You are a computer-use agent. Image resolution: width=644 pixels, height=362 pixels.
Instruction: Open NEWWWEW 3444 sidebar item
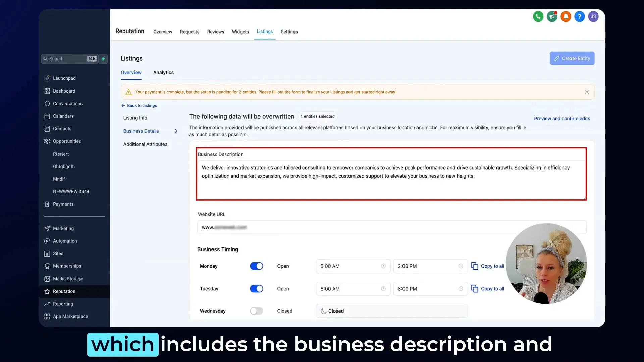[x=71, y=191]
